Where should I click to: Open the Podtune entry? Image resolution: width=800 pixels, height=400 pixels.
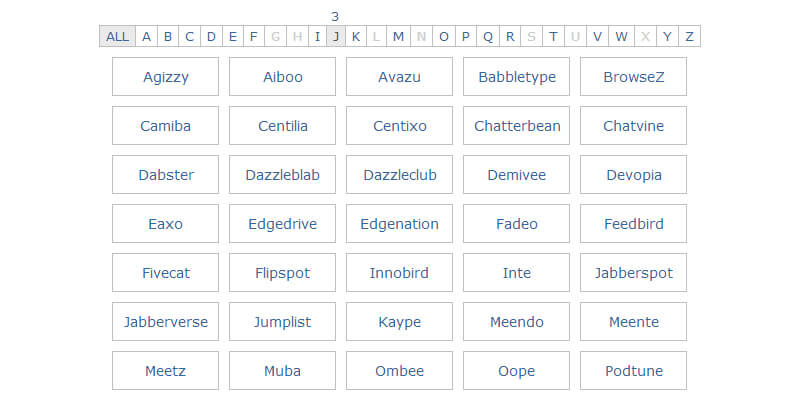click(633, 371)
